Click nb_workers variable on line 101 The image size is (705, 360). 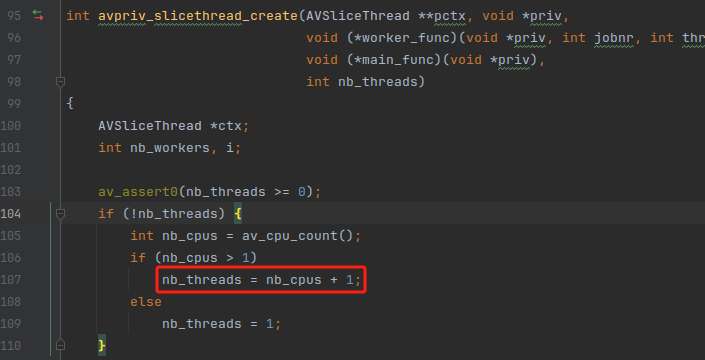pos(170,148)
